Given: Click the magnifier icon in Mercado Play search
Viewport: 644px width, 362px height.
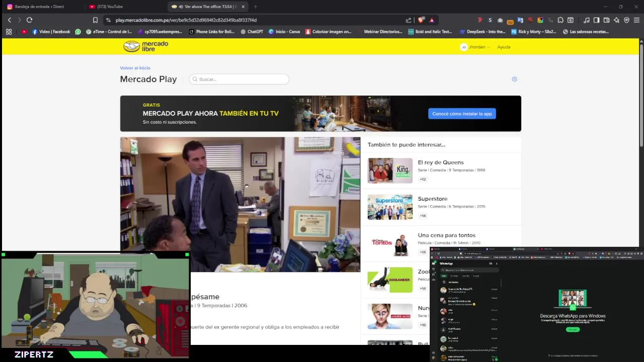Looking at the screenshot, I should [194, 79].
